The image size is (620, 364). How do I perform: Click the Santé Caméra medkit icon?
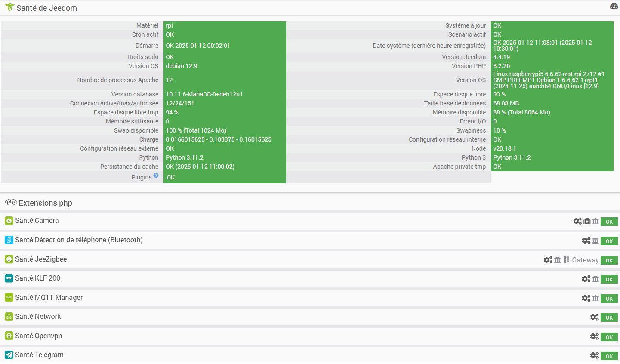pyautogui.click(x=587, y=221)
